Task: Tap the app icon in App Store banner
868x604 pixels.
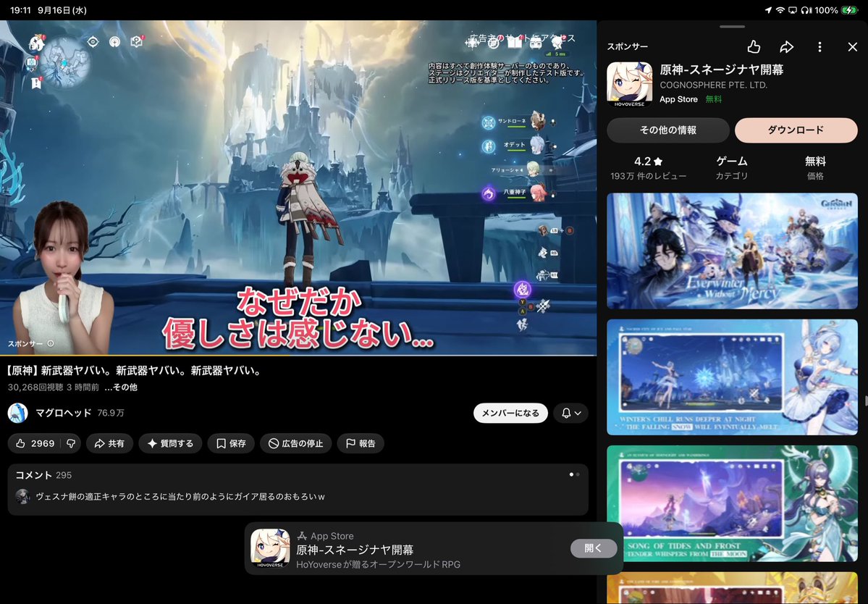Action: pyautogui.click(x=270, y=548)
